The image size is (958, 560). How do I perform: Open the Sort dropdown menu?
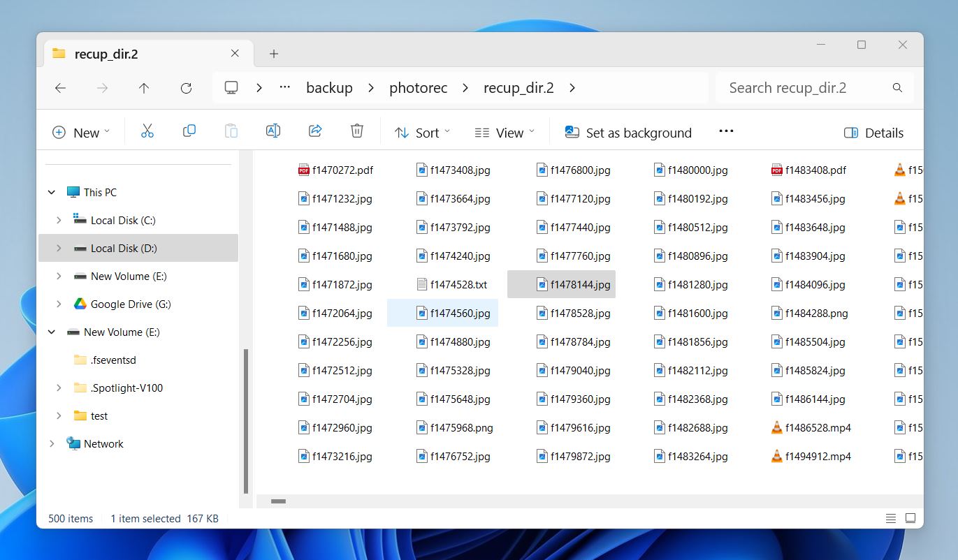[x=423, y=133]
